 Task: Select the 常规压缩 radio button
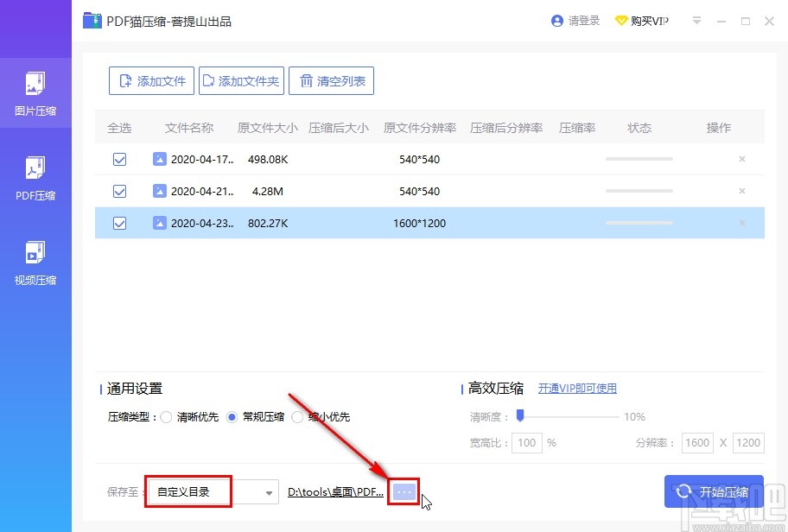click(x=232, y=417)
